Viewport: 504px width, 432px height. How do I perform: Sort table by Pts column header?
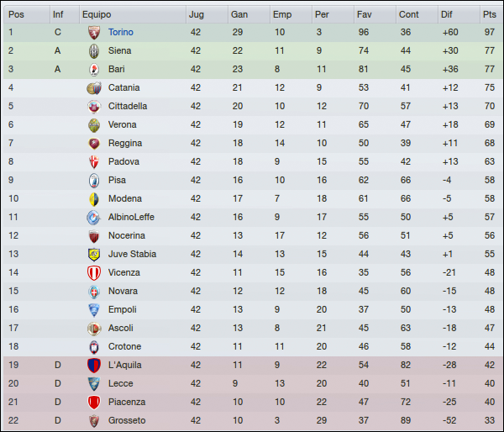click(491, 14)
